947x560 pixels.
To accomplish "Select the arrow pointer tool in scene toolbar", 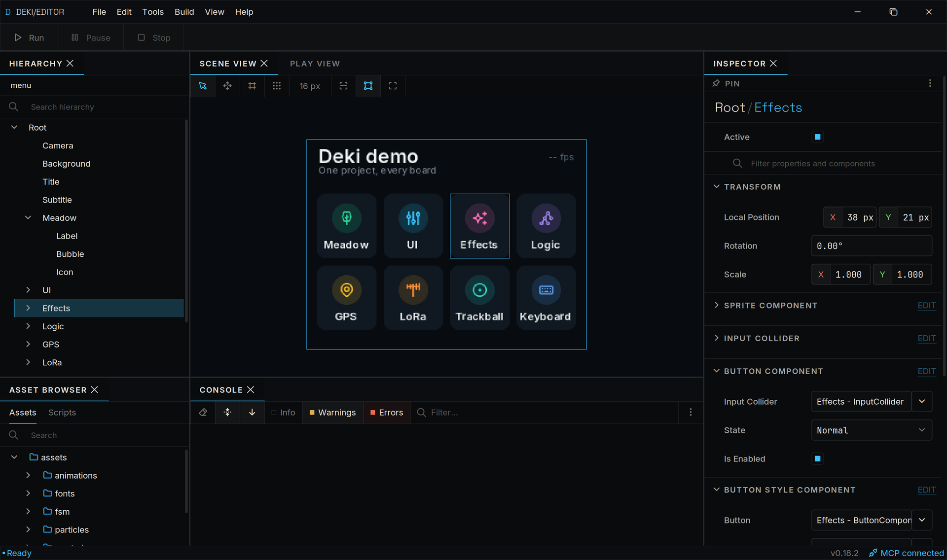I will [203, 86].
